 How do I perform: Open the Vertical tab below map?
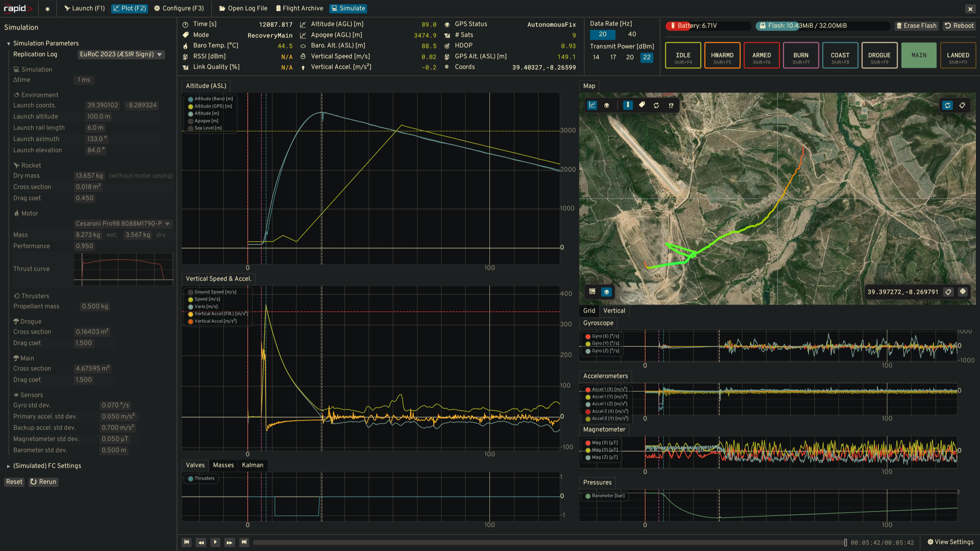point(614,311)
